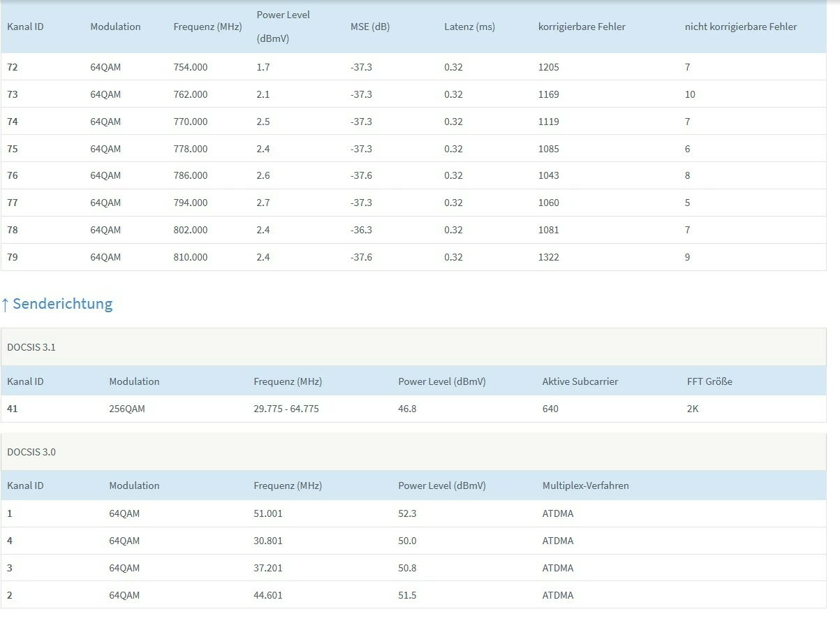Select the korrigierbare Fehler column header
This screenshot has height=621, width=840.
coord(582,27)
